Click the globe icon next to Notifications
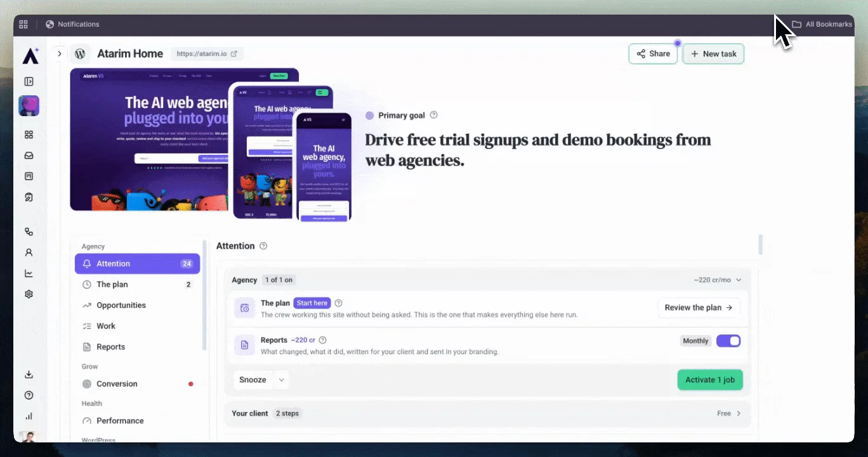868x457 pixels. 50,24
